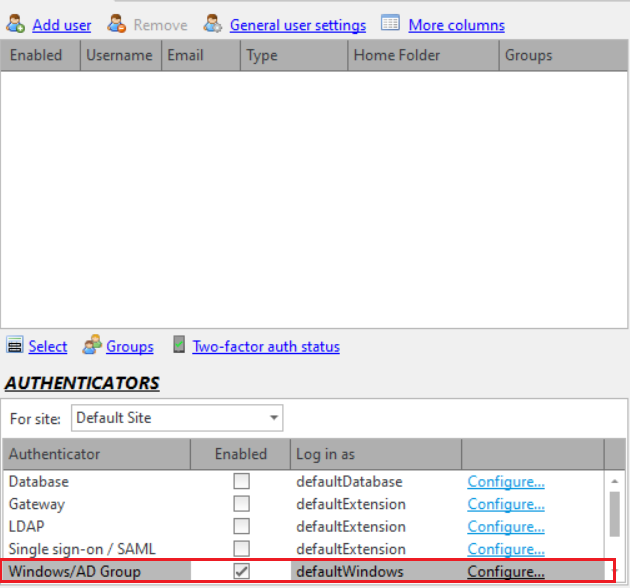Enable the Gateway authenticator checkbox
630x588 pixels.
pos(241,504)
